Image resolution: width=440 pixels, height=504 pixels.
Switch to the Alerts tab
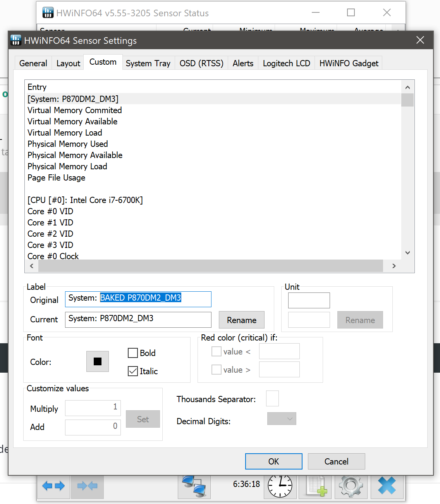click(x=243, y=63)
